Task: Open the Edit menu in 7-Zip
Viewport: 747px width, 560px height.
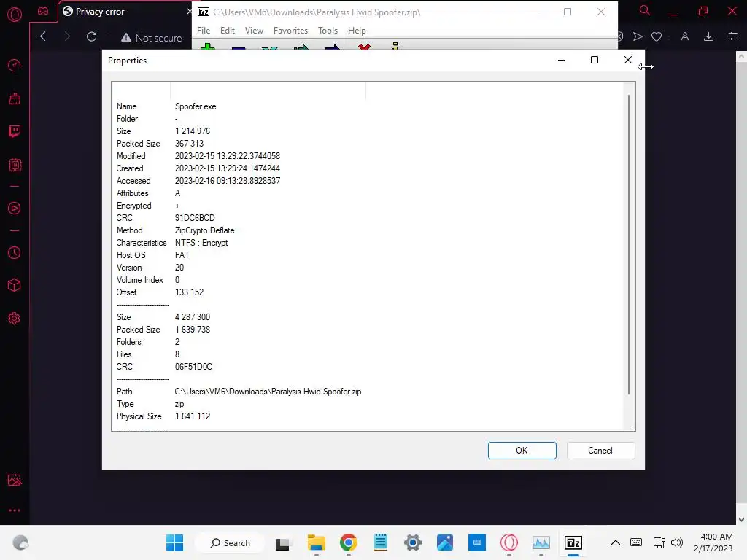Action: coord(228,31)
